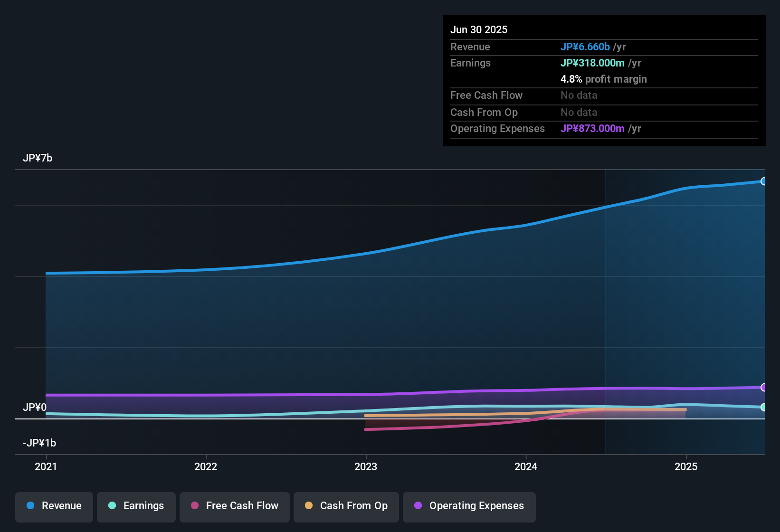Click the 2025 x-axis label
This screenshot has width=780, height=532.
[x=686, y=466]
